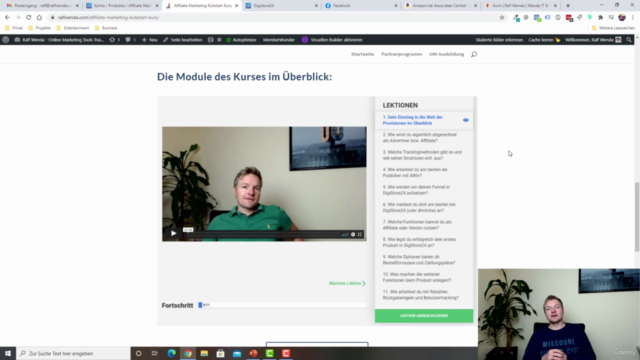Click the green Lektion abgeschlossen button

click(x=424, y=316)
